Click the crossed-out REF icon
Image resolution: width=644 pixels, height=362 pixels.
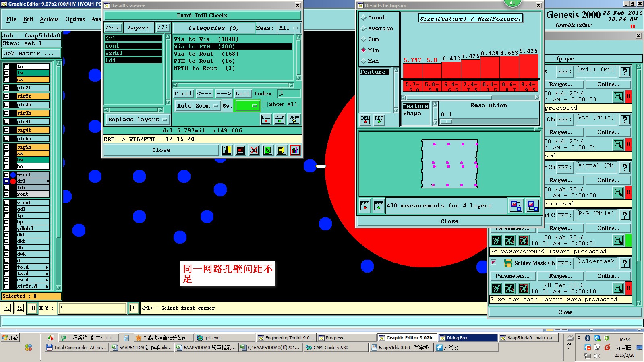(254, 150)
